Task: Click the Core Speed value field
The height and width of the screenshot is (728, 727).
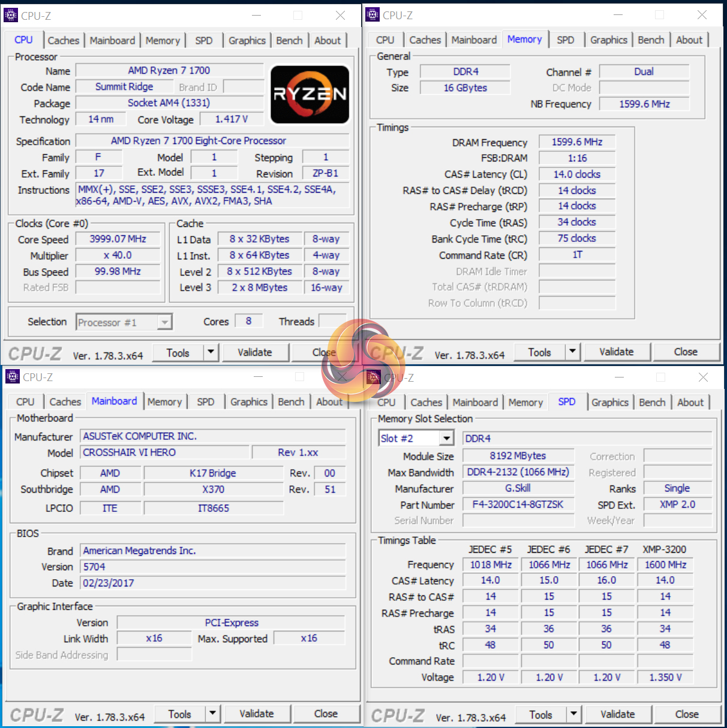Action: point(118,239)
